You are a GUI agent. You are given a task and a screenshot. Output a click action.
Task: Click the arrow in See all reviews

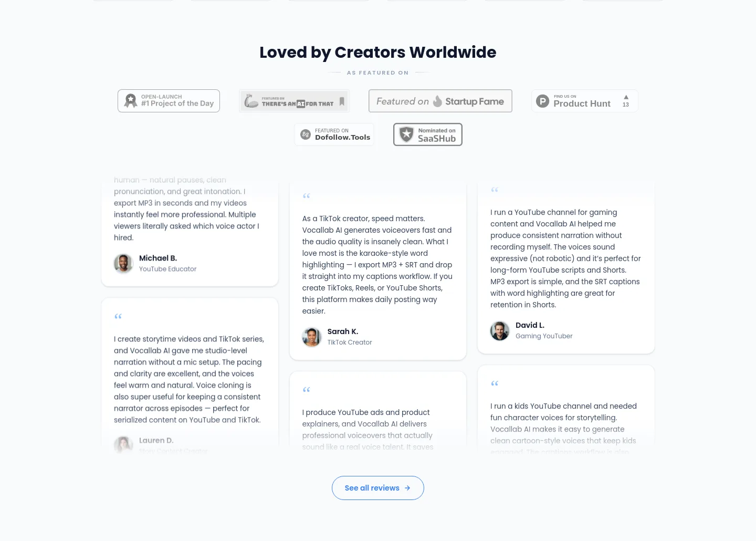407,488
